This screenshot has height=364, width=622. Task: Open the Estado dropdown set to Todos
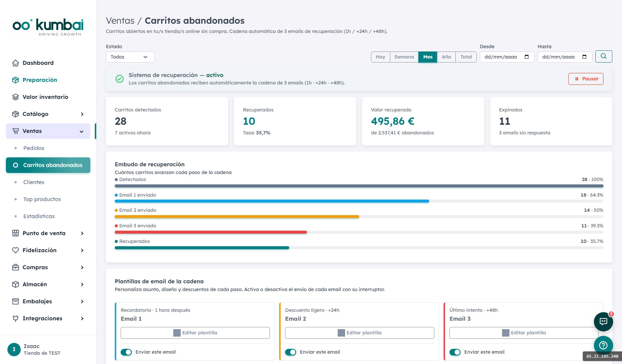[130, 57]
